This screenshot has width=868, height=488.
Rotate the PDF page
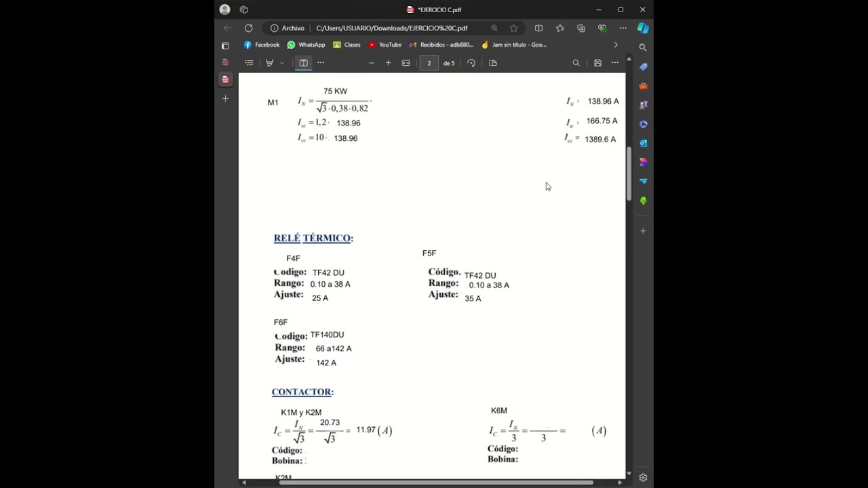[x=471, y=63]
